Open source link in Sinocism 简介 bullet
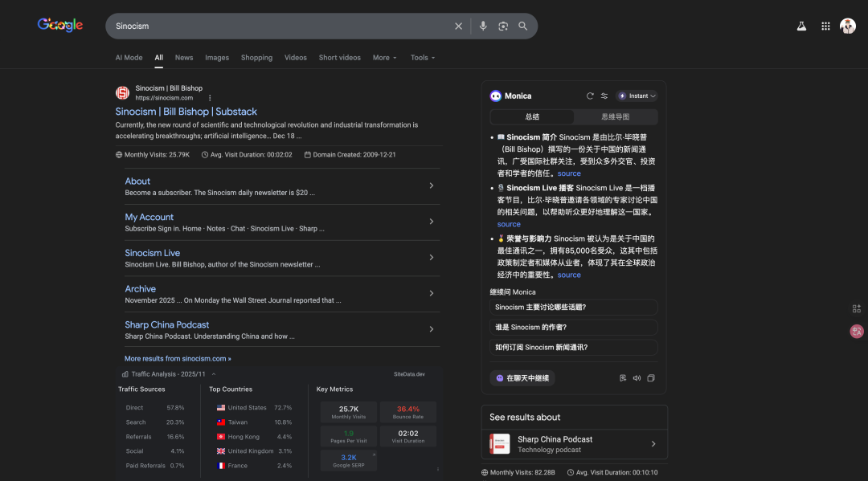 tap(569, 173)
